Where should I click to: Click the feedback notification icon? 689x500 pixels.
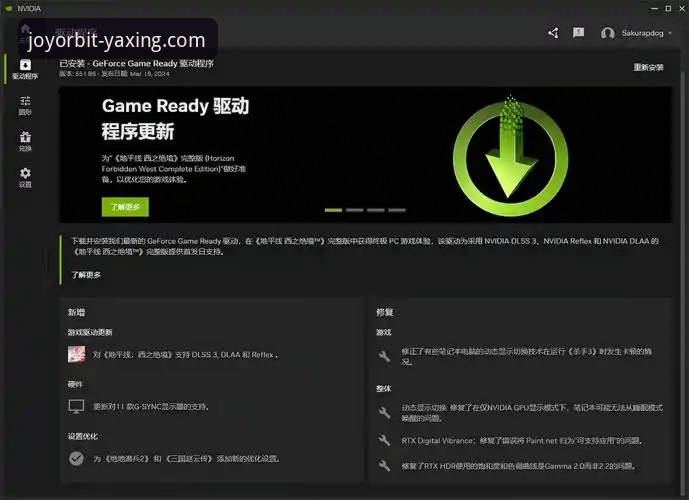(x=578, y=33)
